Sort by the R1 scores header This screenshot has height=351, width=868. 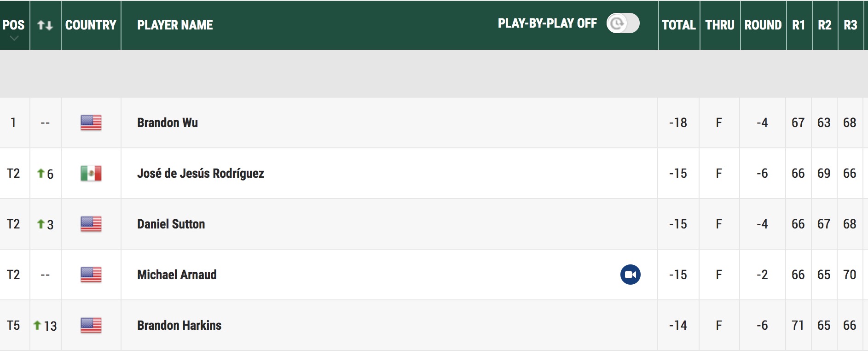799,25
